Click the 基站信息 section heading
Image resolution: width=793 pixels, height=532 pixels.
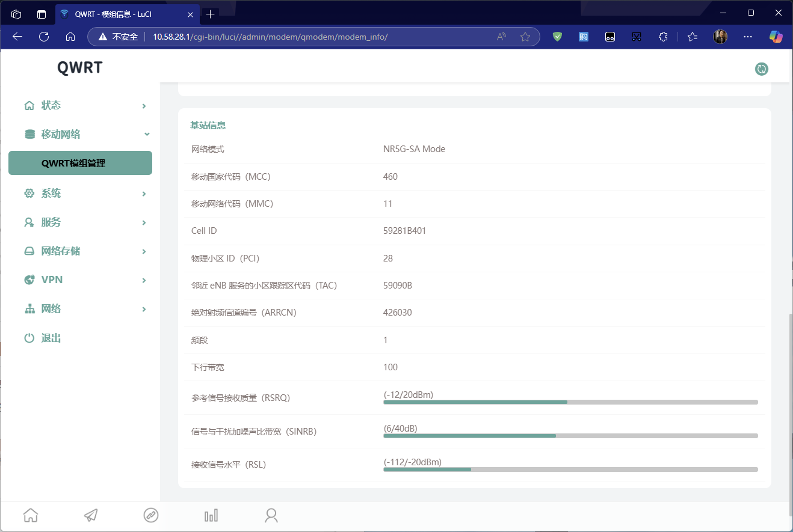click(208, 125)
